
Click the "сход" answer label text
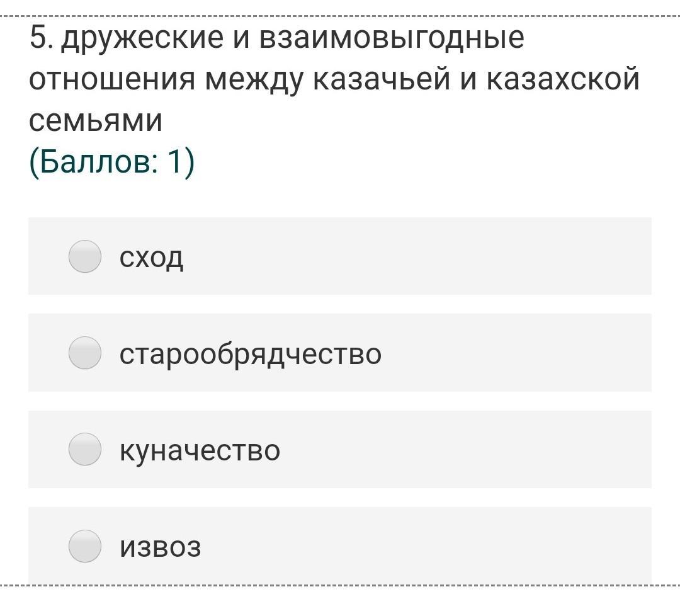(x=152, y=257)
